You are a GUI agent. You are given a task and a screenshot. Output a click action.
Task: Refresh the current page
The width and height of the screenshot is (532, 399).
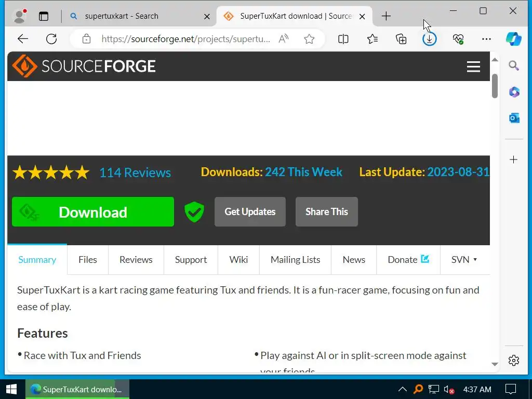pyautogui.click(x=51, y=38)
